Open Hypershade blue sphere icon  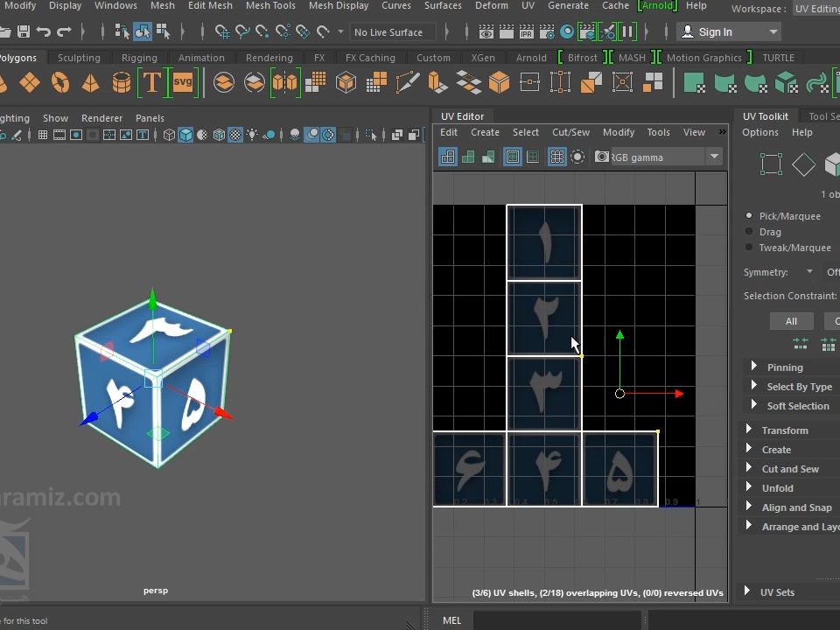coord(567,31)
